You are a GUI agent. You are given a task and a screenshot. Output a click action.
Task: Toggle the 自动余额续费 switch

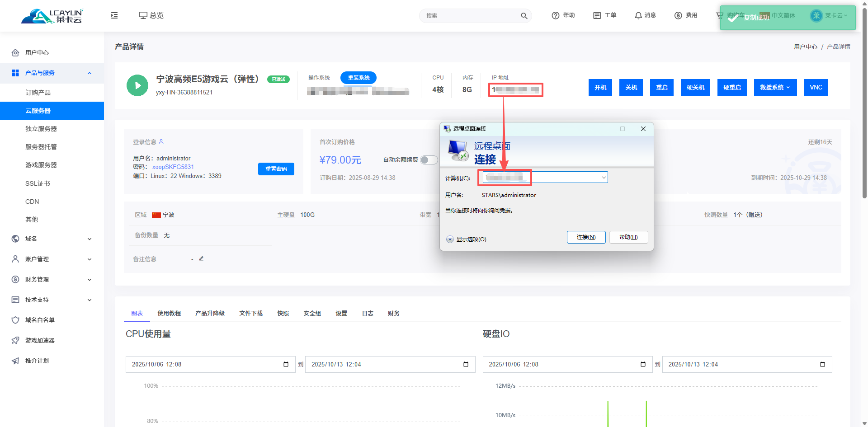click(x=429, y=160)
